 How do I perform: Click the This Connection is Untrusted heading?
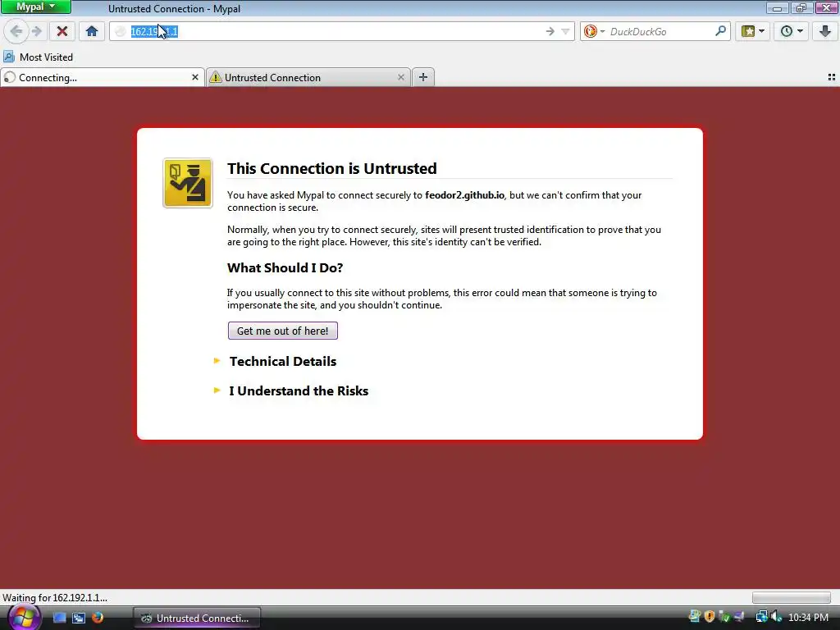click(331, 168)
